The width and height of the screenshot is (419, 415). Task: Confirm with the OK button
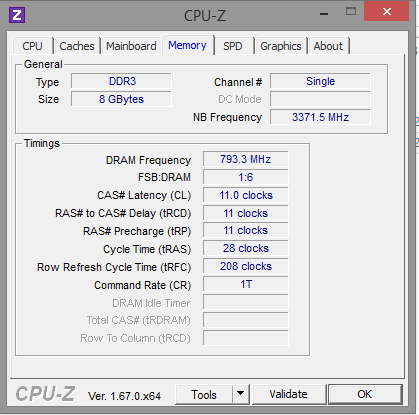tap(365, 394)
